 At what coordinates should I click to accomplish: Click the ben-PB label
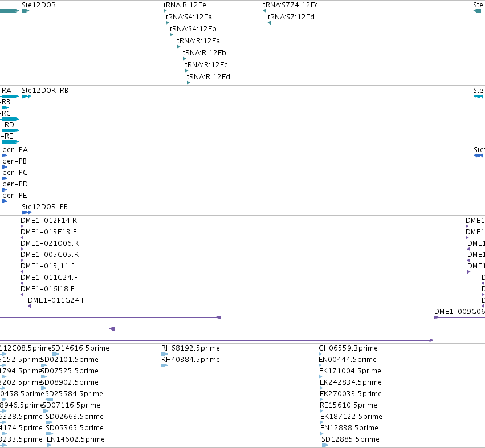coord(15,161)
